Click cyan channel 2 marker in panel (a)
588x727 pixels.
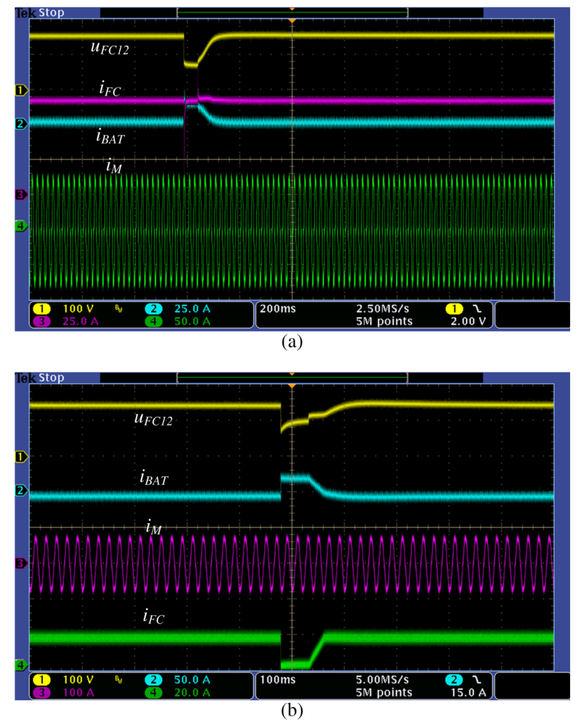point(21,124)
